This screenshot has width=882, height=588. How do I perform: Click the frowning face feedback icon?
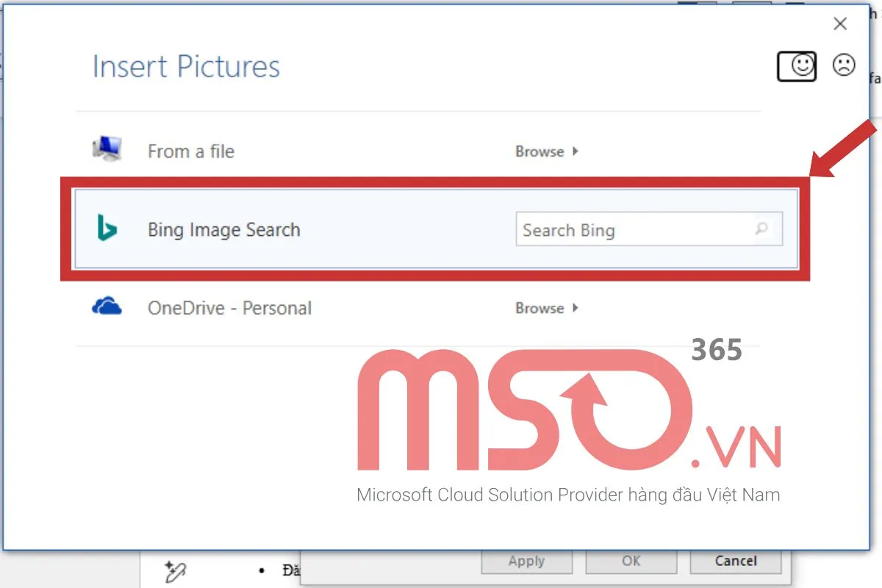point(843,65)
